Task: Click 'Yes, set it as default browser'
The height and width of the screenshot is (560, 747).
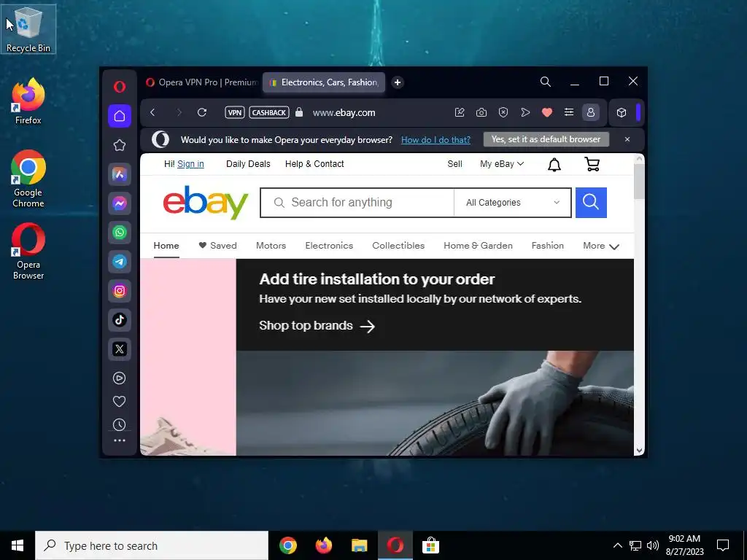Action: 546,139
